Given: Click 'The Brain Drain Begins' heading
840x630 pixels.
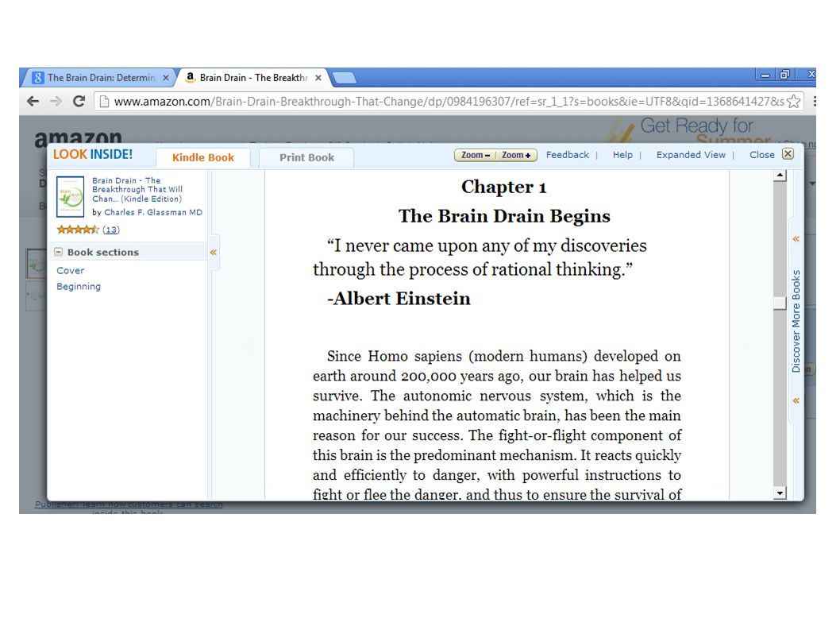Looking at the screenshot, I should (x=504, y=216).
